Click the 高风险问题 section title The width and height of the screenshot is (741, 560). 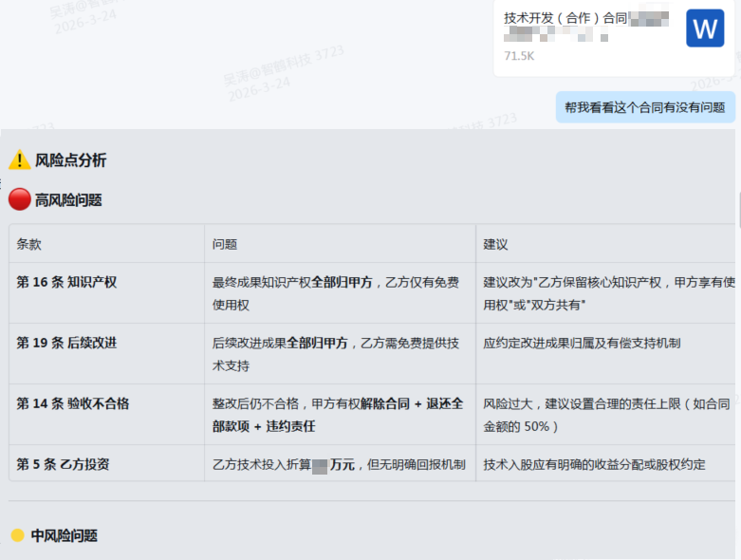pyautogui.click(x=68, y=200)
